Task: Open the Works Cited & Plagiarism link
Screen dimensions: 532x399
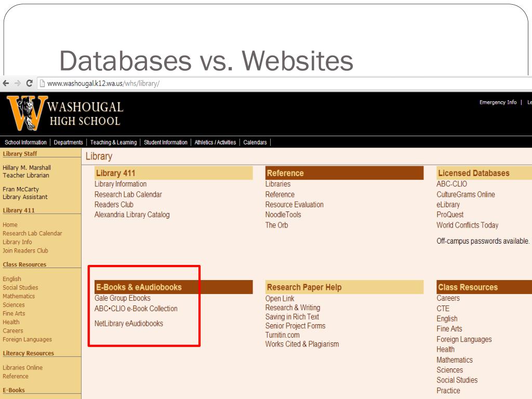Action: [x=302, y=344]
